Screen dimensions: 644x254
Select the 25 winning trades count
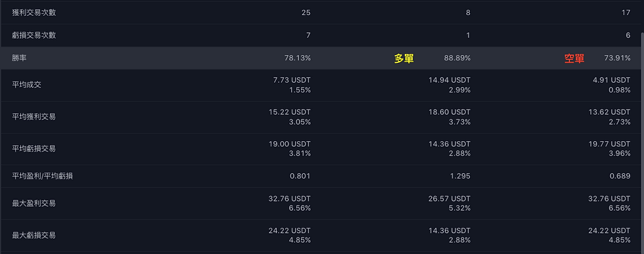(x=306, y=12)
